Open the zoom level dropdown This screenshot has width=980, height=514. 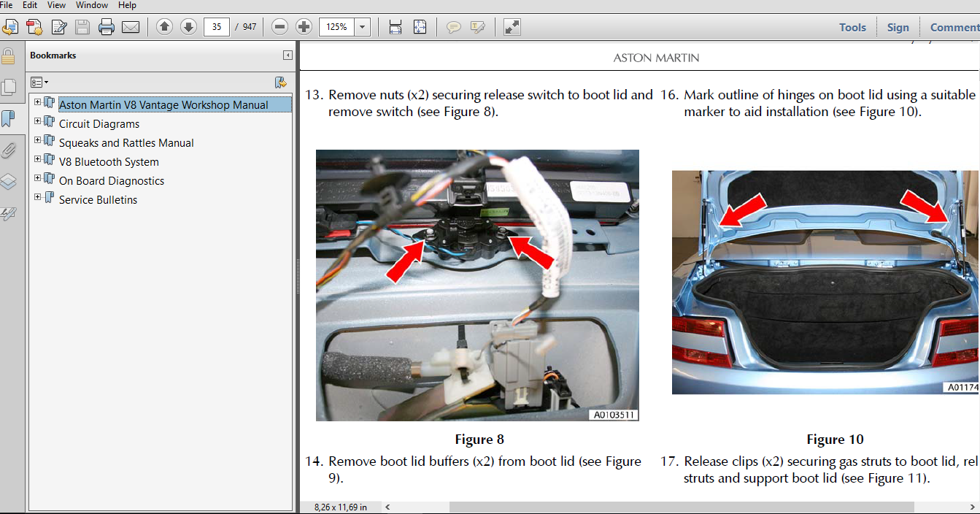tap(363, 27)
